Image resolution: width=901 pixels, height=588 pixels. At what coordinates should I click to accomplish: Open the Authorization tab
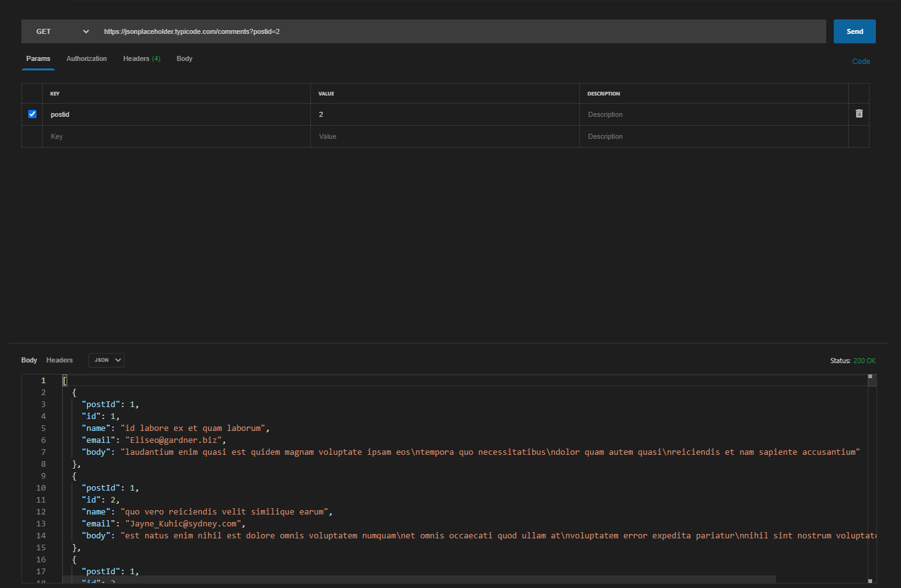point(87,58)
